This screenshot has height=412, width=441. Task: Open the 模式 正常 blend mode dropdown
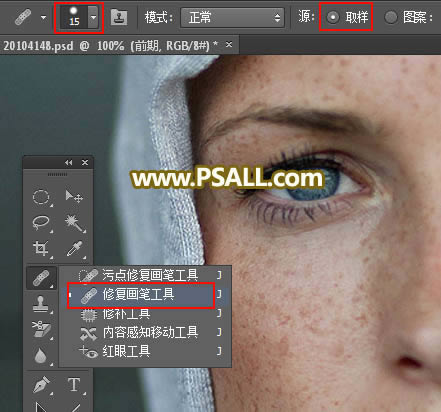point(232,17)
